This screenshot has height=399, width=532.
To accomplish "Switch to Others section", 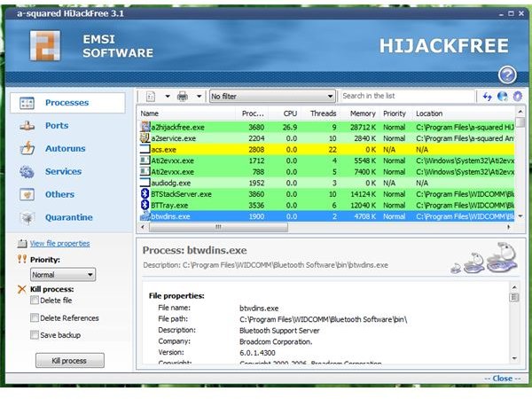I will tap(59, 194).
